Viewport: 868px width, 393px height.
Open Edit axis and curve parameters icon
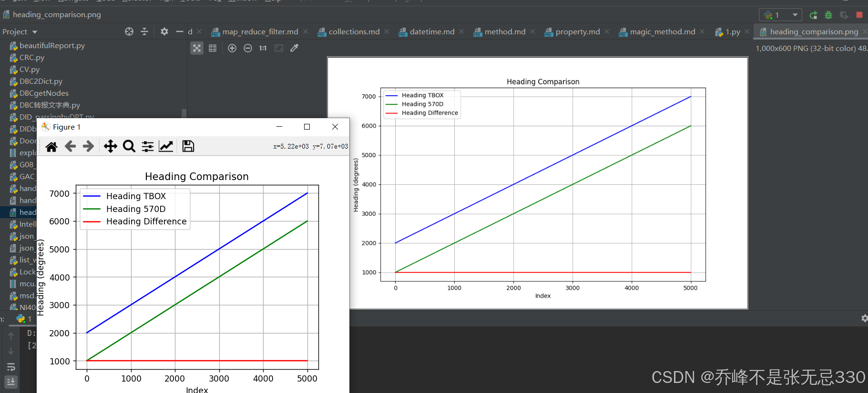pos(166,146)
